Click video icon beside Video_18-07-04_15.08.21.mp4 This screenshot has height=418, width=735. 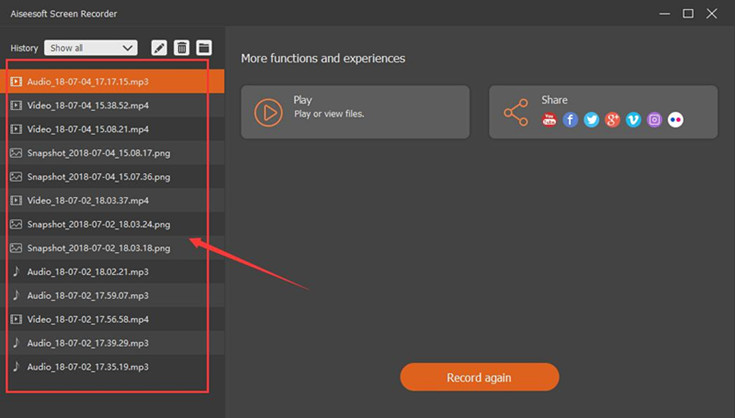coord(16,129)
